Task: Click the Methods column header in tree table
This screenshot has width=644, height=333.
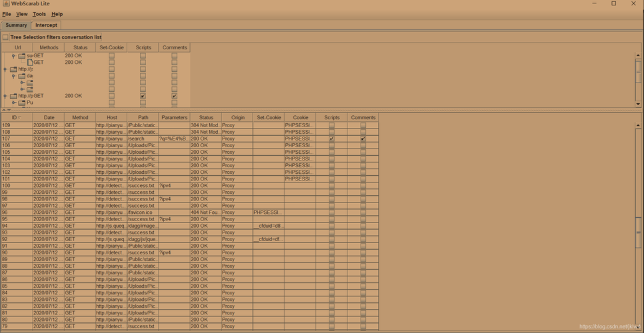Action: [x=49, y=47]
